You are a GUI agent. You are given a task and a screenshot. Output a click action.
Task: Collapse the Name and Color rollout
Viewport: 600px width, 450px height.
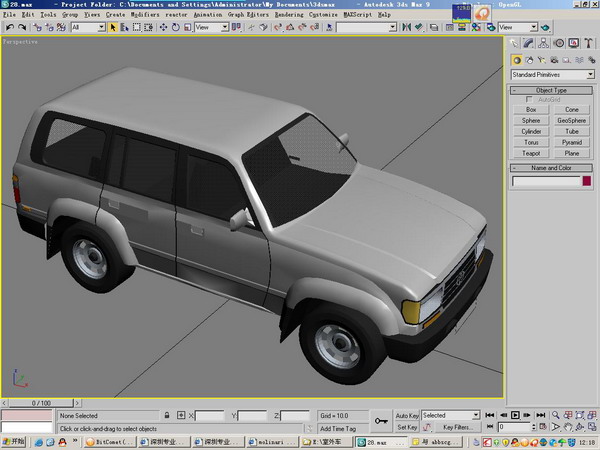click(x=552, y=168)
